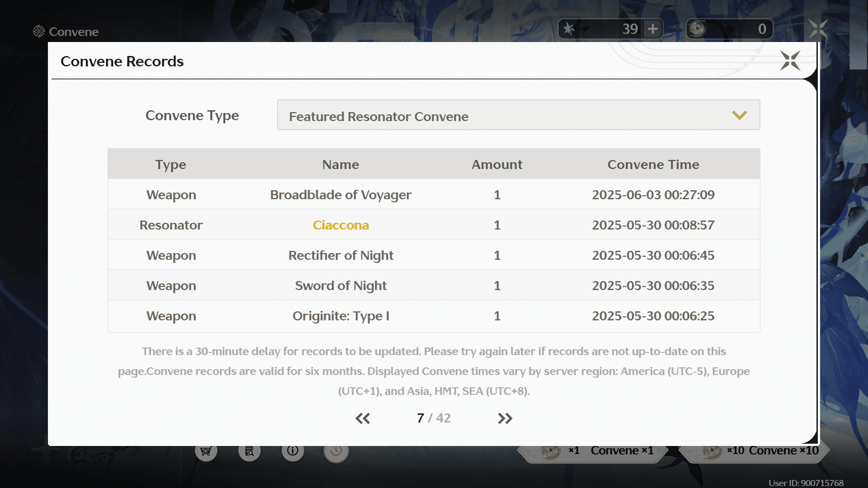Image resolution: width=868 pixels, height=488 pixels.
Task: Click the history clock icon
Action: tap(335, 450)
